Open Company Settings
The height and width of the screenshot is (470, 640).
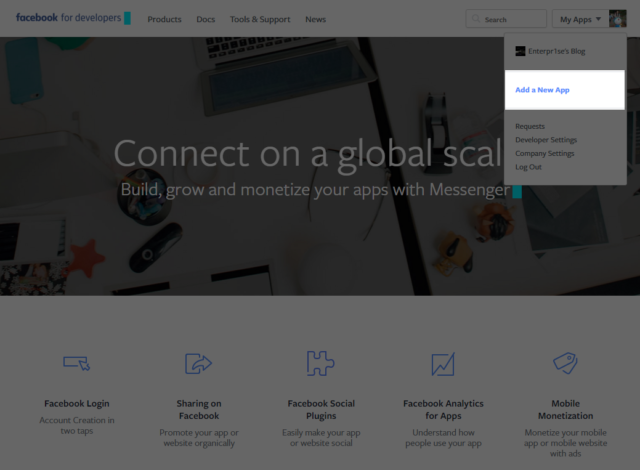tap(544, 153)
